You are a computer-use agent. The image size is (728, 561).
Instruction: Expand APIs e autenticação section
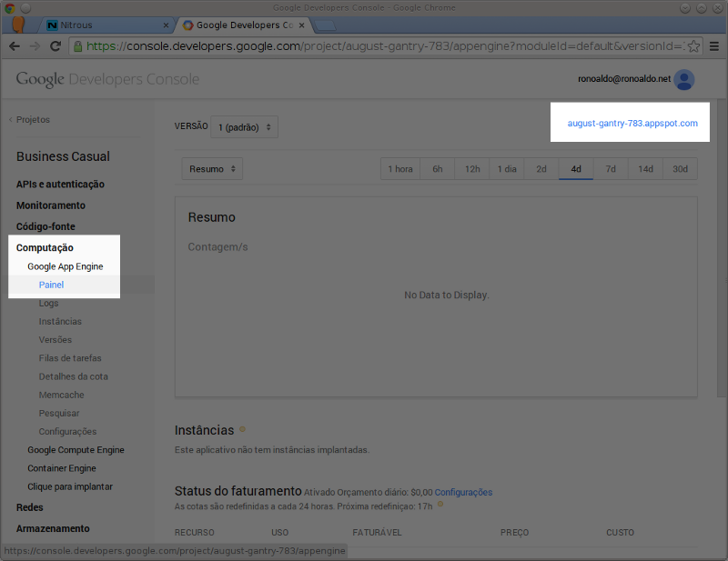pos(60,185)
